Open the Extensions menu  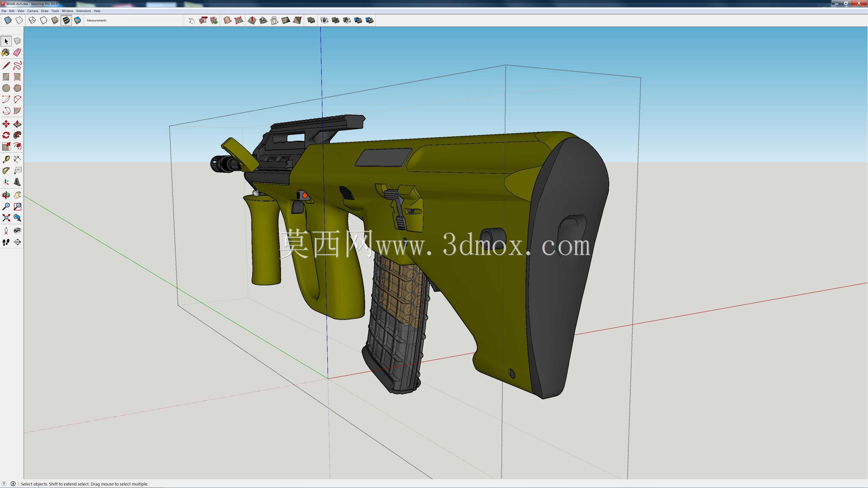click(x=84, y=11)
